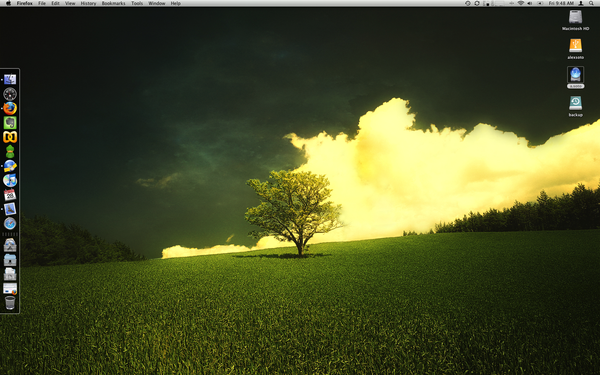Viewport: 600px width, 375px height.
Task: Open the blue globe mail icon in Dock
Action: pyautogui.click(x=10, y=166)
